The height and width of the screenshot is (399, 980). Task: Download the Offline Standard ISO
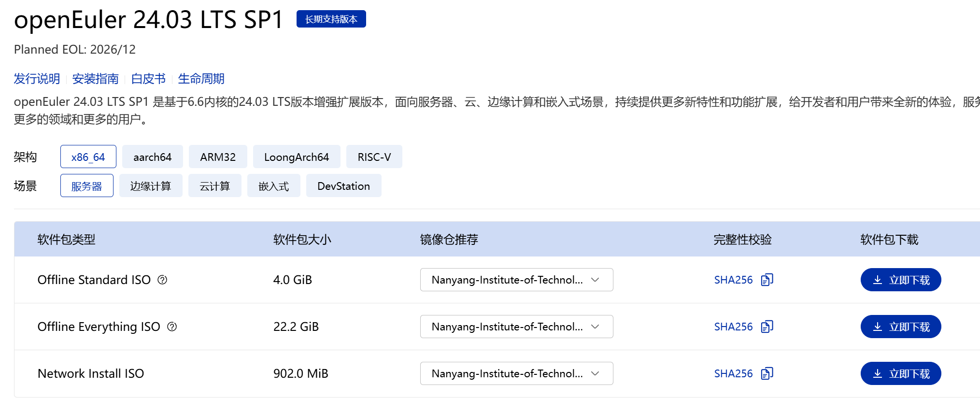(901, 280)
